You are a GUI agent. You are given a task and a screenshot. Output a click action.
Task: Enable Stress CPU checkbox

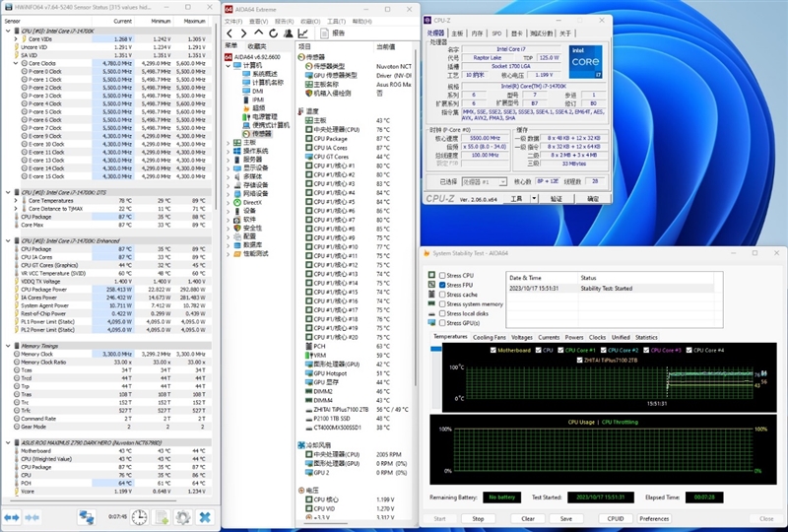pyautogui.click(x=442, y=276)
